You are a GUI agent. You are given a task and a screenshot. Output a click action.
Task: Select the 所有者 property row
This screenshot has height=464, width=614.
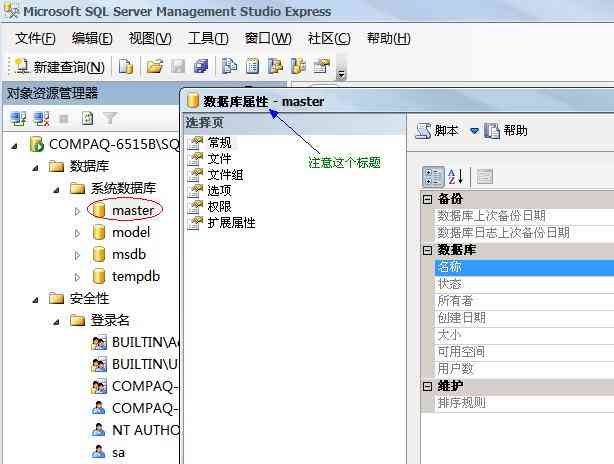pyautogui.click(x=524, y=301)
